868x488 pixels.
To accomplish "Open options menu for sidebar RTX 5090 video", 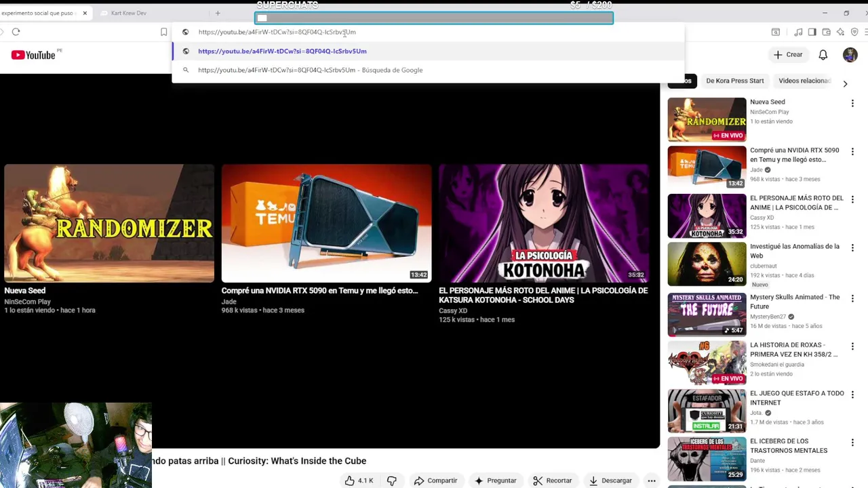I will (852, 152).
